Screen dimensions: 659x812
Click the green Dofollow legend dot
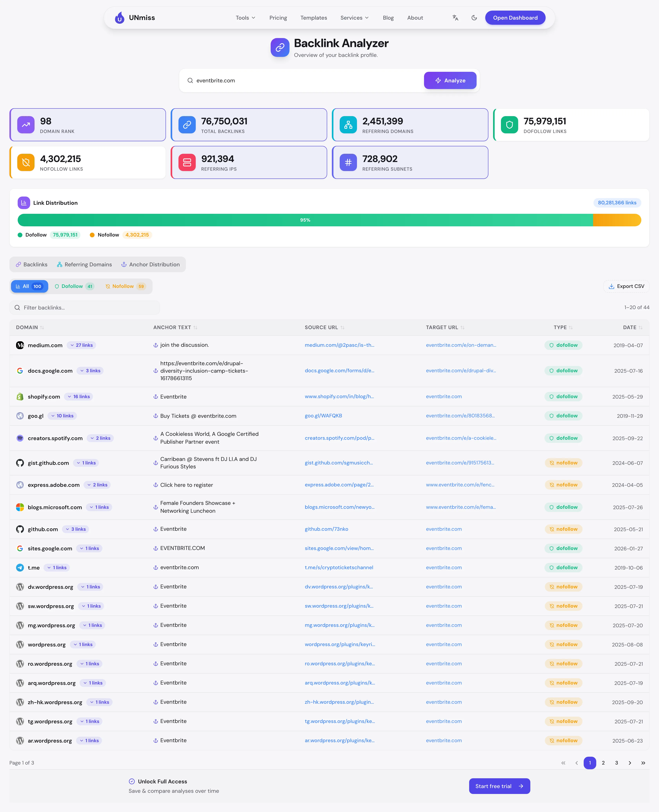20,235
